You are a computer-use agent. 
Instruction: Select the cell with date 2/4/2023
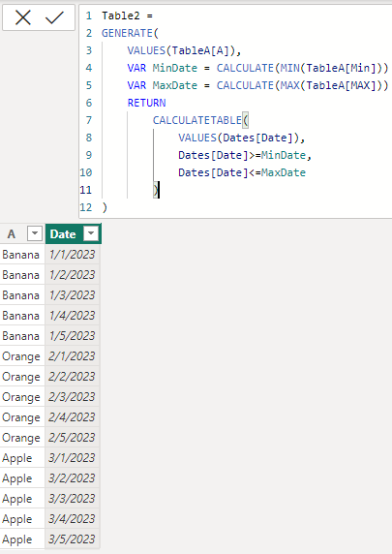pyautogui.click(x=73, y=416)
